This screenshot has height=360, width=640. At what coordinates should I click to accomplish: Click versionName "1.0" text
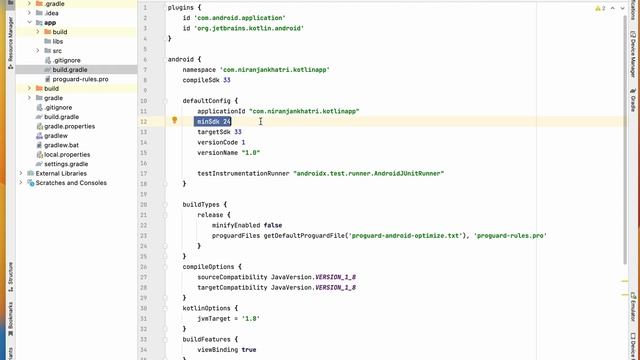pos(229,153)
